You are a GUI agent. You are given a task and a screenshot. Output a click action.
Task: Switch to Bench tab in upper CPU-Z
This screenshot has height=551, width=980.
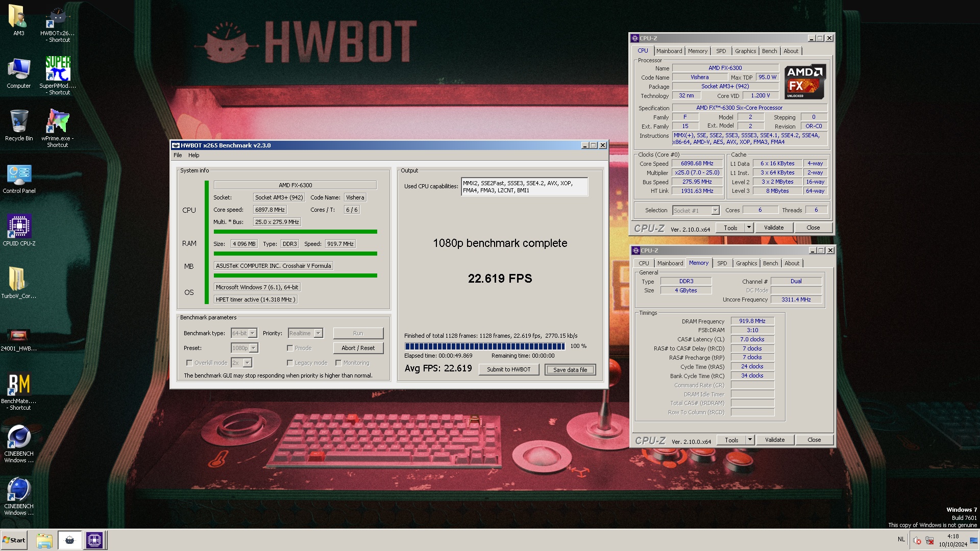pos(769,51)
